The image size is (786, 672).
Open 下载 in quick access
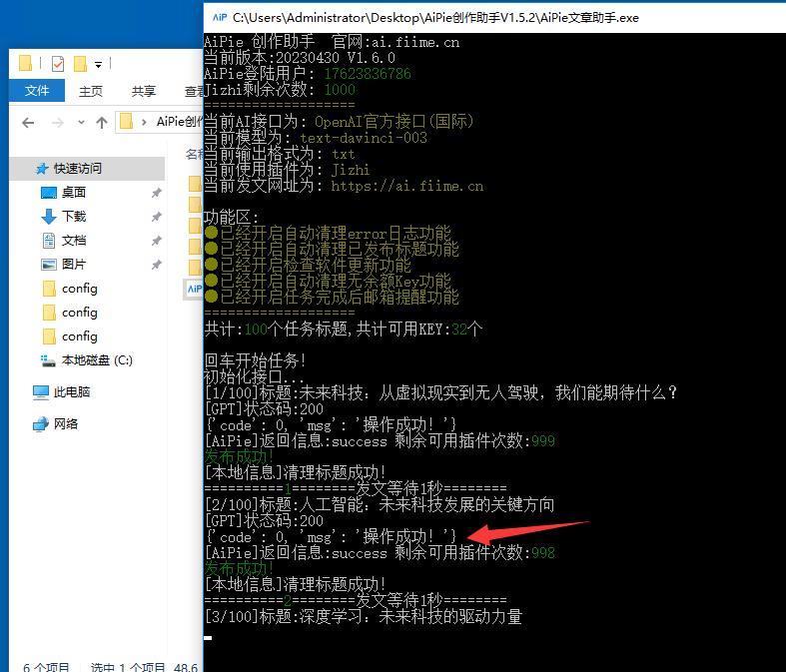(x=74, y=217)
